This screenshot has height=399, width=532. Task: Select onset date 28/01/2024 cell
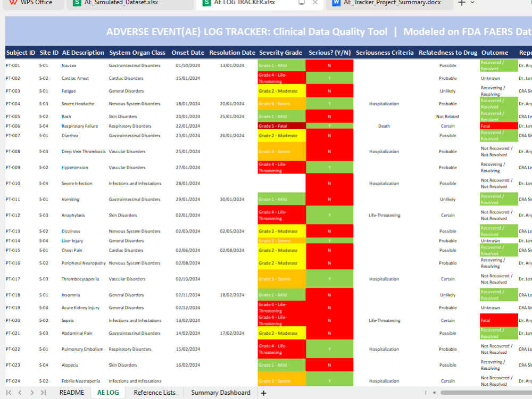coord(188,184)
